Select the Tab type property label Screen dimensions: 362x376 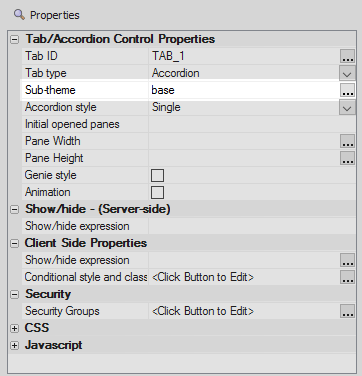tap(46, 73)
